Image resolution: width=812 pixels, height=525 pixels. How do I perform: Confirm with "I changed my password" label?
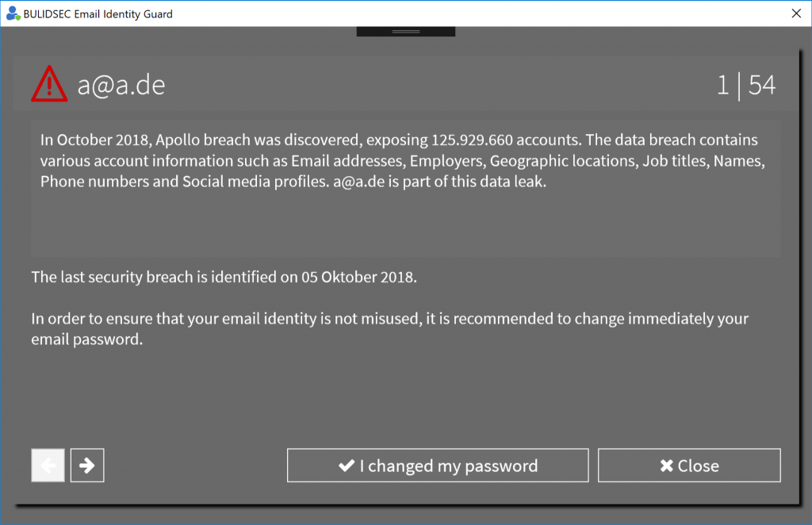pos(449,466)
